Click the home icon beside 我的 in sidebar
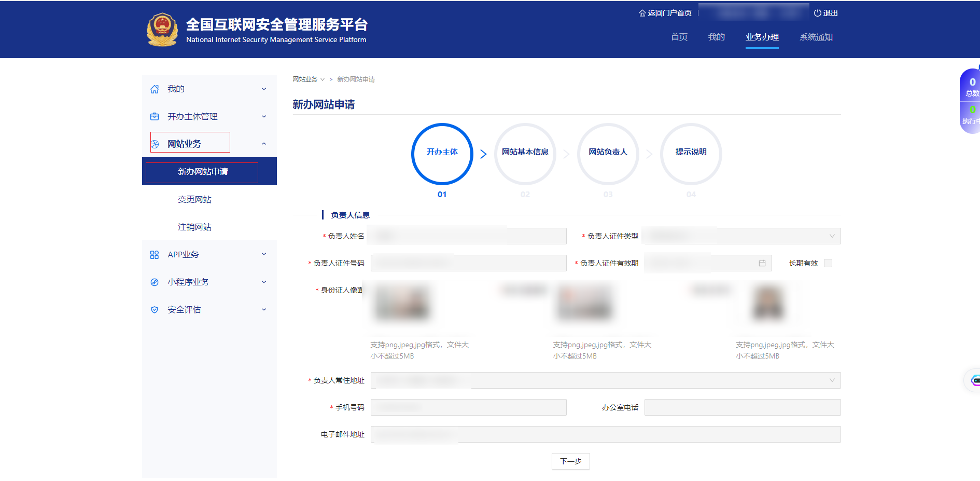Image resolution: width=980 pixels, height=481 pixels. [155, 89]
